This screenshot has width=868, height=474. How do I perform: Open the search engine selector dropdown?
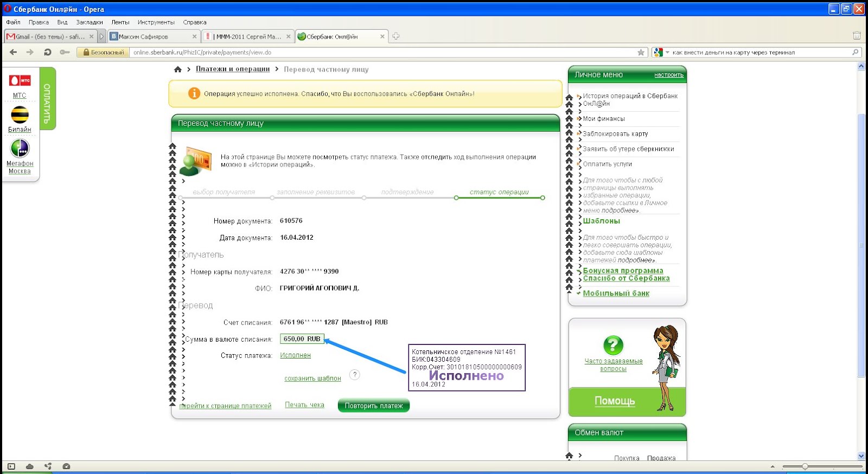(661, 53)
